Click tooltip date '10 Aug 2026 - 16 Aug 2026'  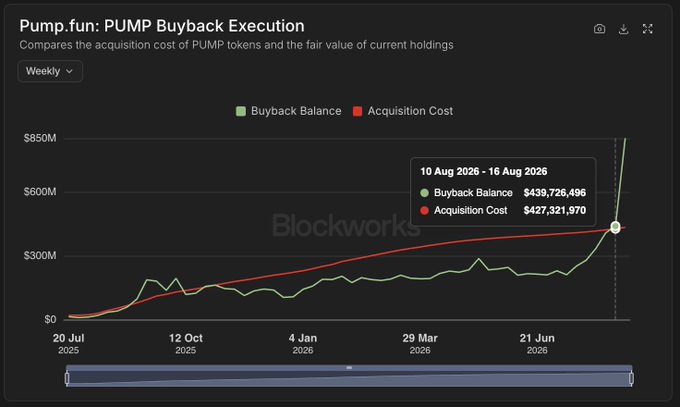[484, 171]
